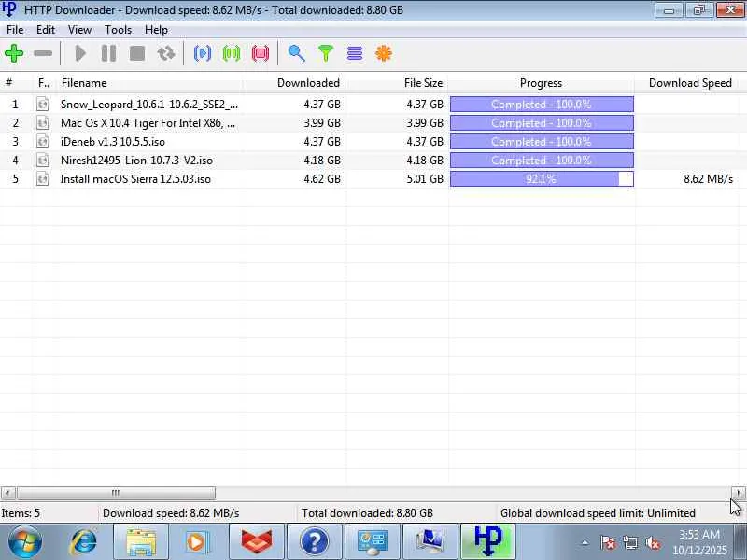Click file icon for iDeneb row

tap(42, 142)
